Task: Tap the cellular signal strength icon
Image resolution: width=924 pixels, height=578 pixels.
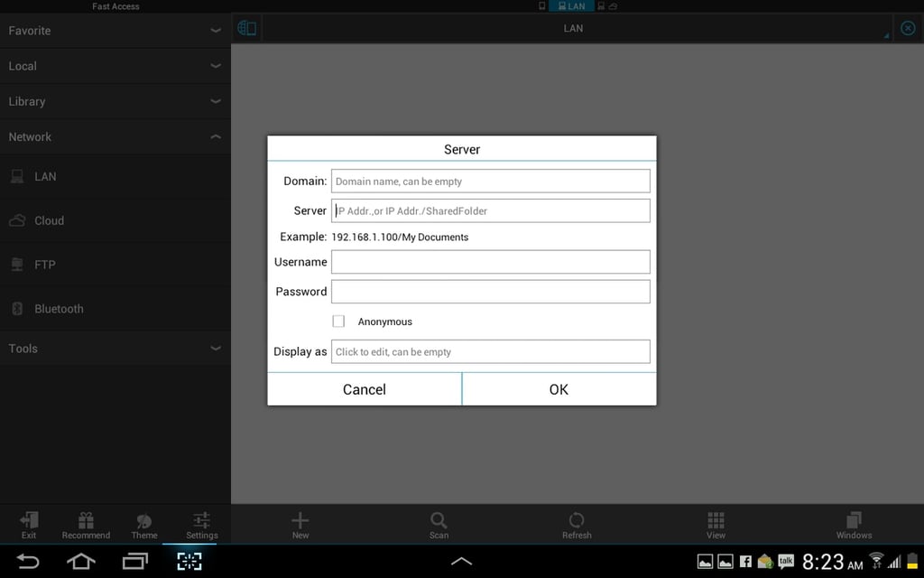Action: coord(894,562)
